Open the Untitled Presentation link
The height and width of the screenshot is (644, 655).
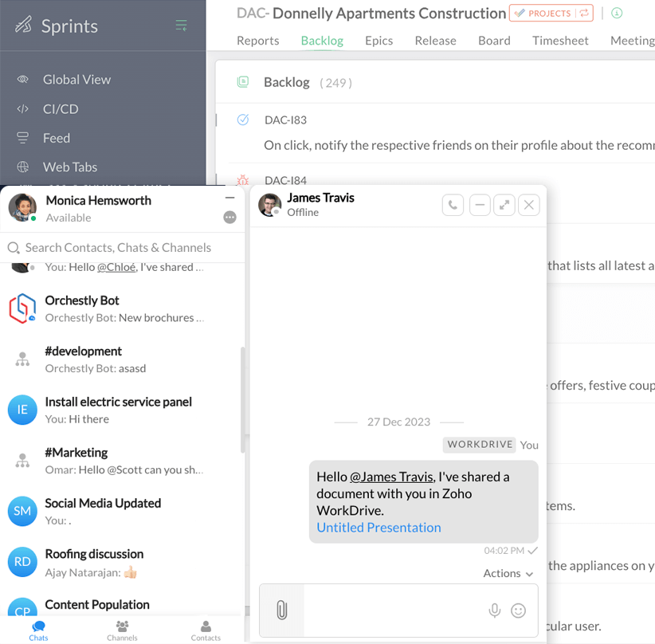pyautogui.click(x=378, y=528)
